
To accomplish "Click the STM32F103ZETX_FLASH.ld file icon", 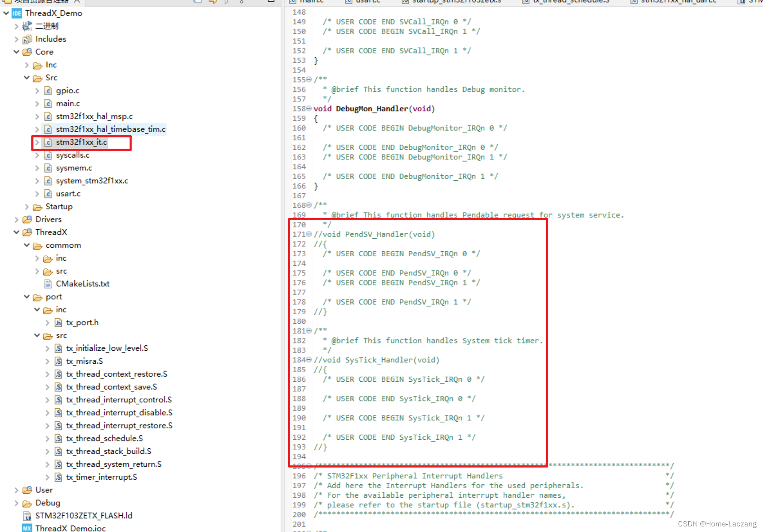I will click(x=27, y=516).
